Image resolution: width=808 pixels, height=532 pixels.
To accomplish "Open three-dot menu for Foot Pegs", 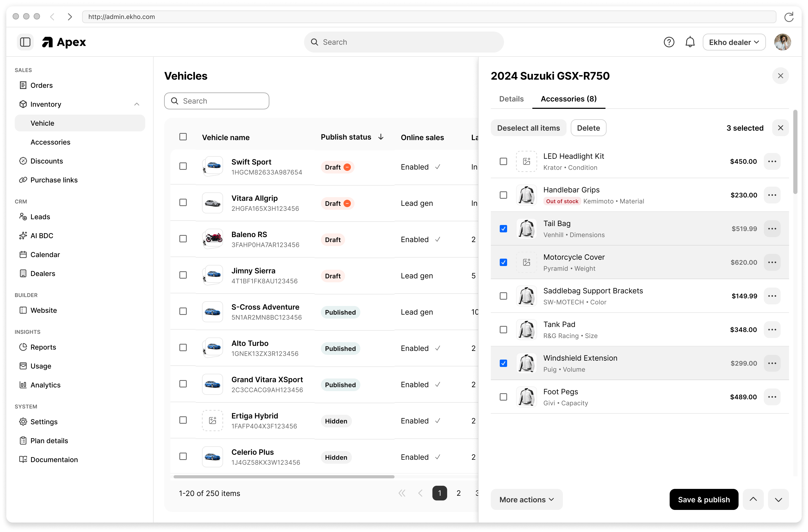I will [772, 397].
